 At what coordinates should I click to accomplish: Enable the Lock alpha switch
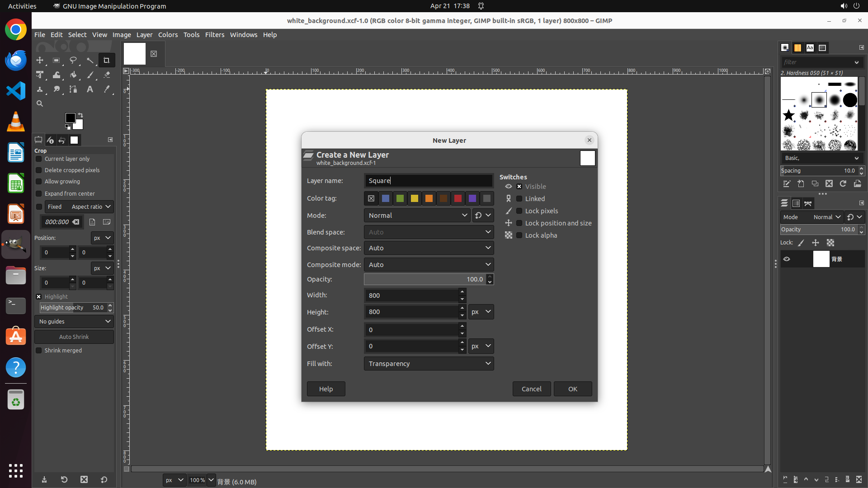pos(519,235)
